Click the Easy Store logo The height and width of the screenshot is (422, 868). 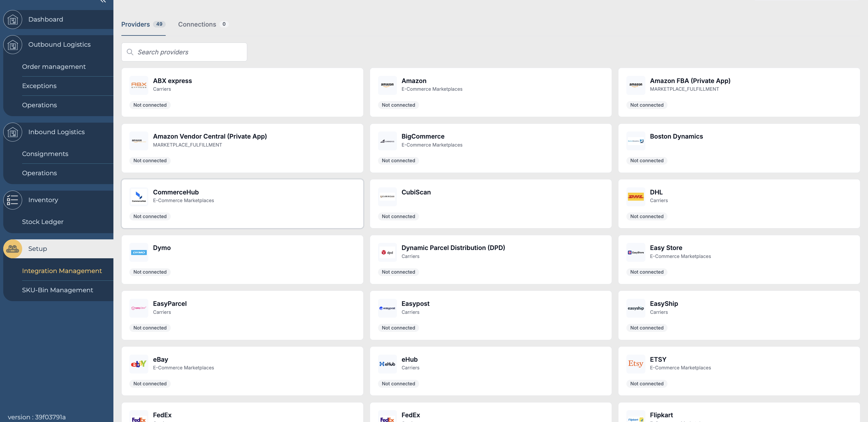point(636,252)
